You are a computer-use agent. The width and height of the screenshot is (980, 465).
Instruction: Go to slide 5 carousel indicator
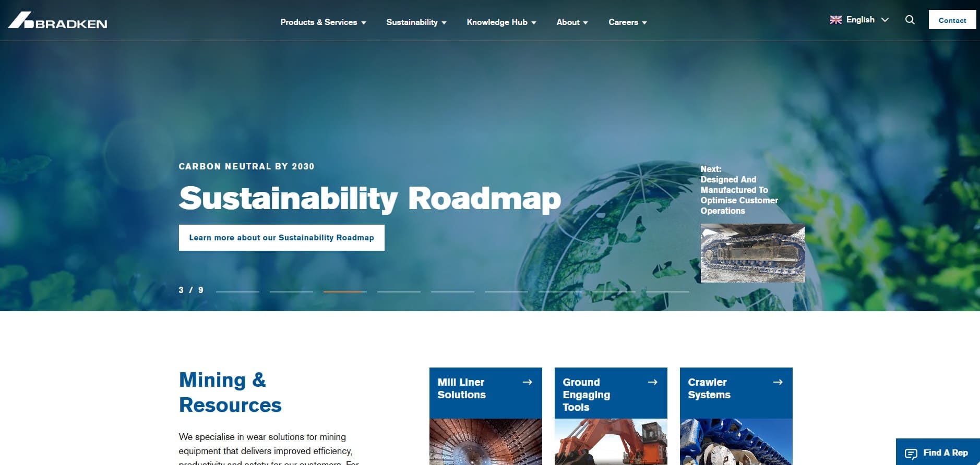tap(452, 291)
